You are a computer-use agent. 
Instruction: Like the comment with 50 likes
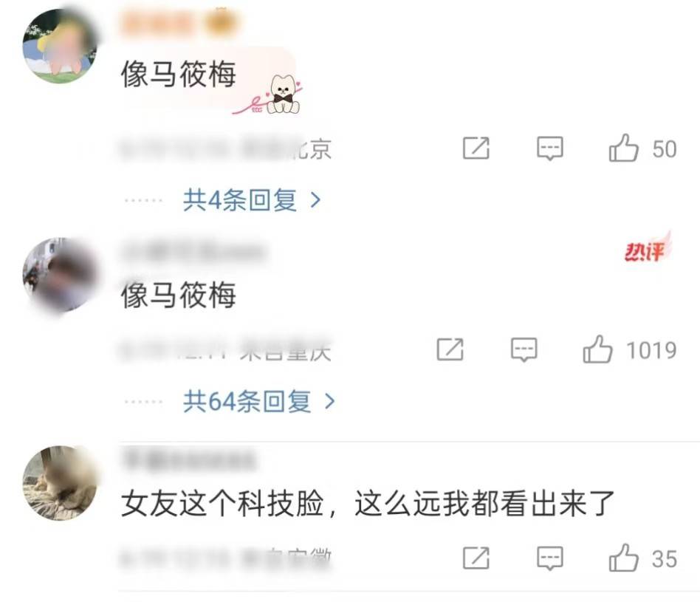(x=623, y=148)
